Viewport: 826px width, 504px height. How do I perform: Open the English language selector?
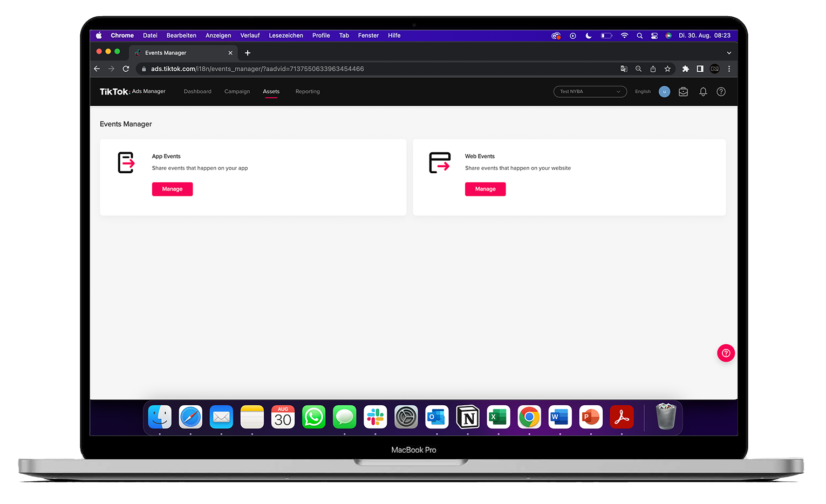coord(643,92)
